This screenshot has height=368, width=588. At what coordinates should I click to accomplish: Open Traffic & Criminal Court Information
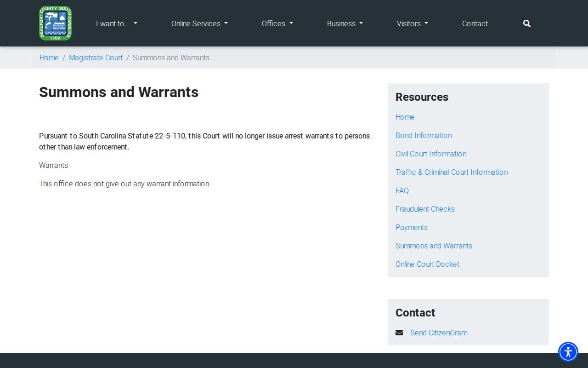coord(452,172)
